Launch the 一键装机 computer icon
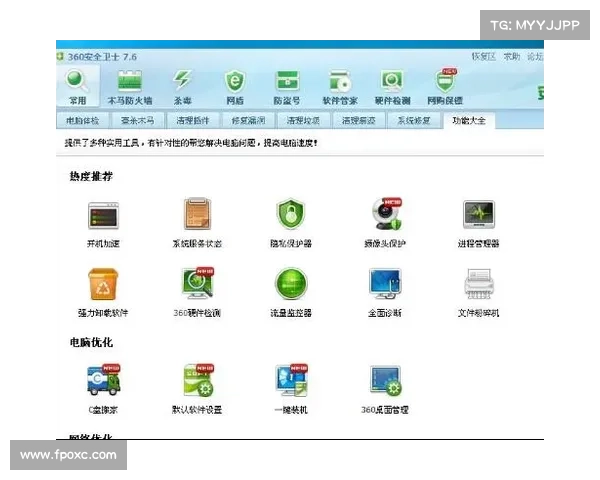Viewport: 600px width, 480px height. coord(292,380)
